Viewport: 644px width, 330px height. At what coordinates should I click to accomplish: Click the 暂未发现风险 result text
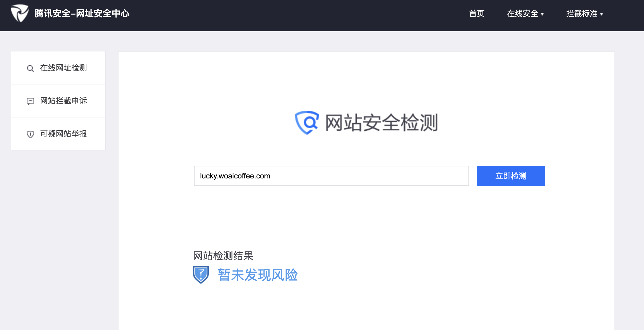(x=258, y=275)
